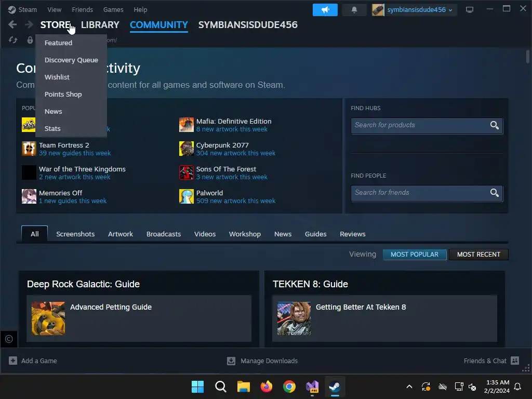Screen dimensions: 532x399
Task: Reload the page with refresh icon
Action: [x=13, y=40]
